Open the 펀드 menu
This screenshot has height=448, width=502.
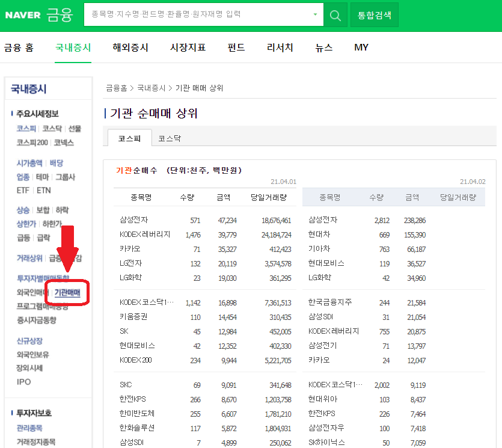[236, 48]
